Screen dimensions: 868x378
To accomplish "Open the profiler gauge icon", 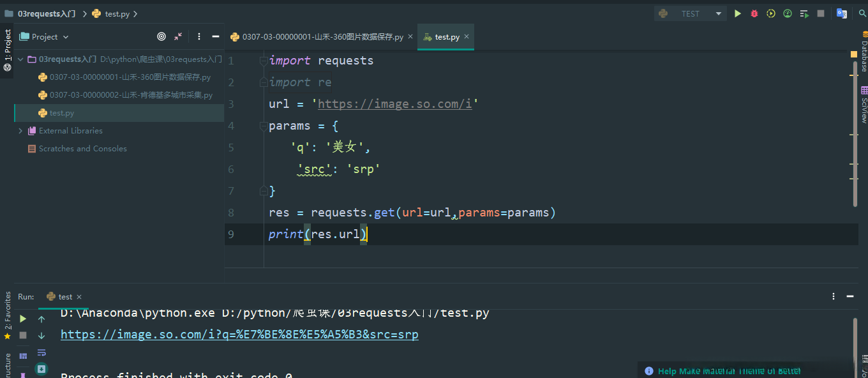I will [x=788, y=13].
